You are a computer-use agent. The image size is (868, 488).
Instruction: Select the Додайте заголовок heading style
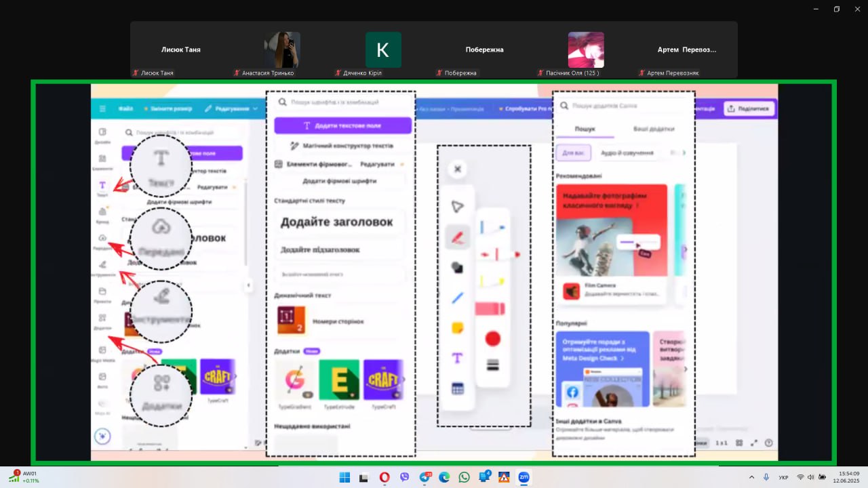coord(339,222)
